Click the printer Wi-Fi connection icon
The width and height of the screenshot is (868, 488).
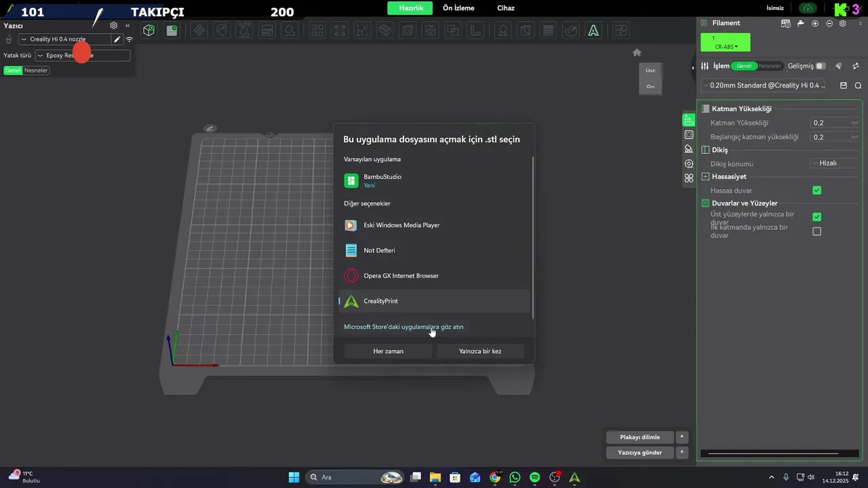point(129,39)
